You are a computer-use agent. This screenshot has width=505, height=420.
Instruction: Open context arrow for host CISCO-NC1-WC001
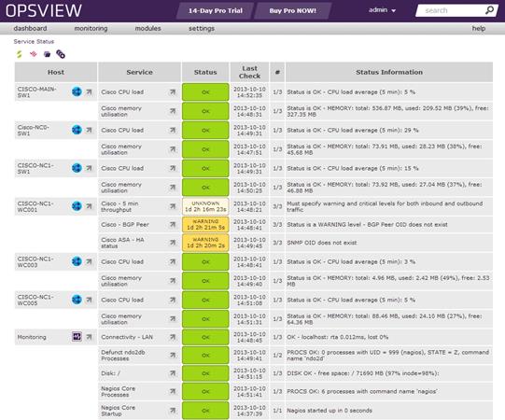click(90, 206)
